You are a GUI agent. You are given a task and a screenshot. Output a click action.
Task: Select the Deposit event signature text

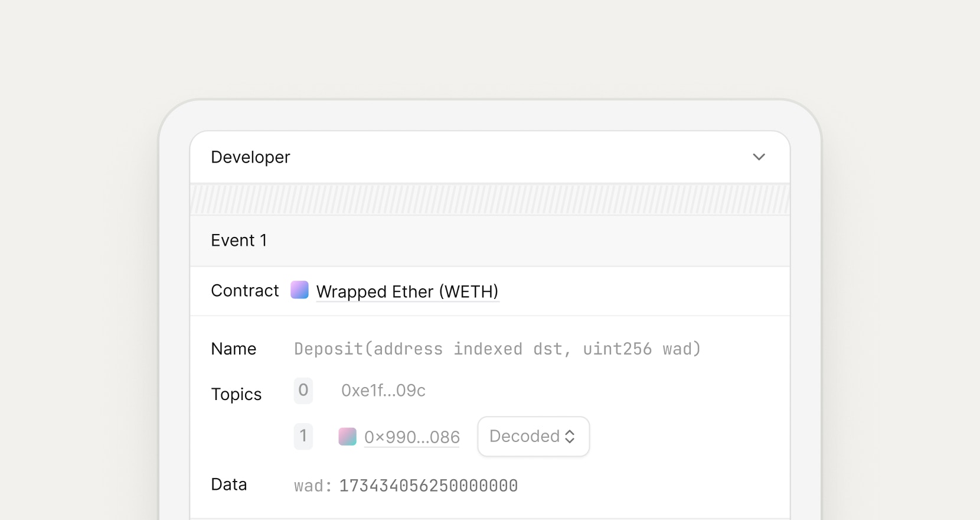pos(497,349)
